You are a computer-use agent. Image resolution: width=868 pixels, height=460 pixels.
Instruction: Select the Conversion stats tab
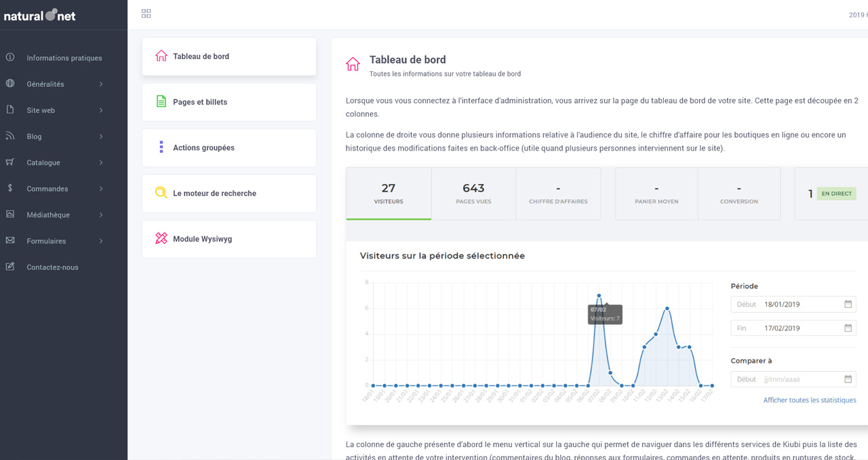click(x=739, y=193)
